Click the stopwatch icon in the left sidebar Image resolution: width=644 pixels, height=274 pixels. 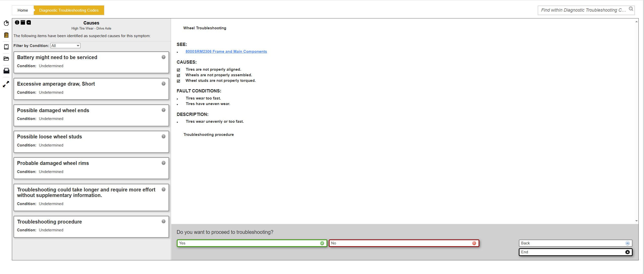(x=6, y=23)
